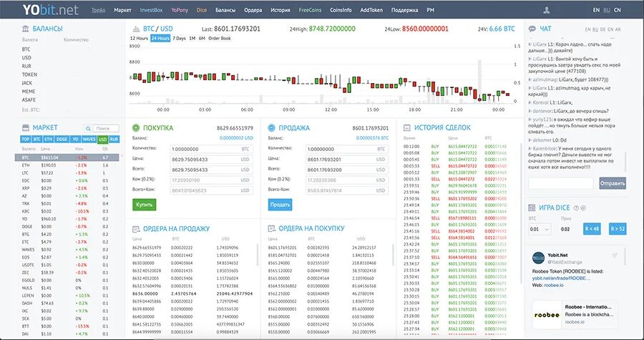Image resolution: width=644 pixels, height=340 pixels.
Task: Click the market search magnifier icon
Action: pyautogui.click(x=88, y=129)
